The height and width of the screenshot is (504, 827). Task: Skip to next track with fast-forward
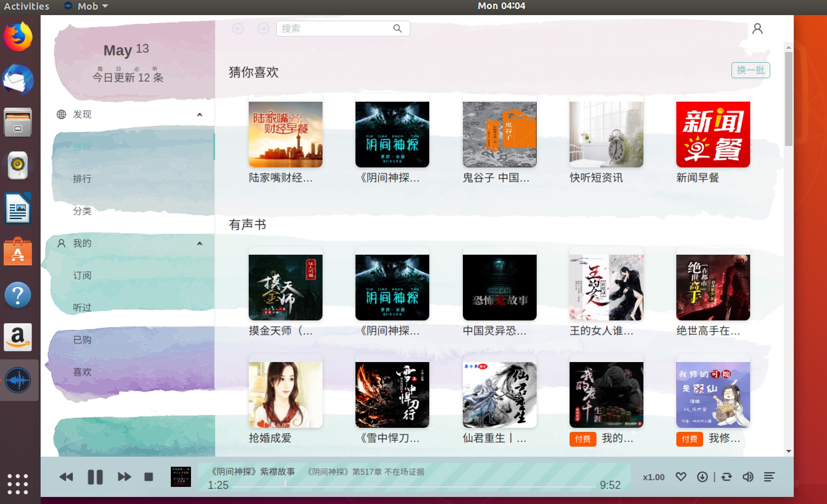click(124, 477)
